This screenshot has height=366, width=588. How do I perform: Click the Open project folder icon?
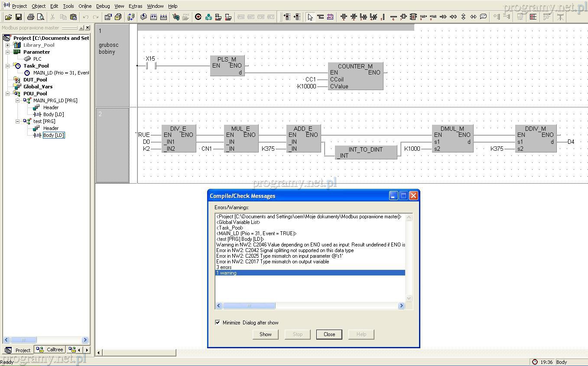coord(8,17)
